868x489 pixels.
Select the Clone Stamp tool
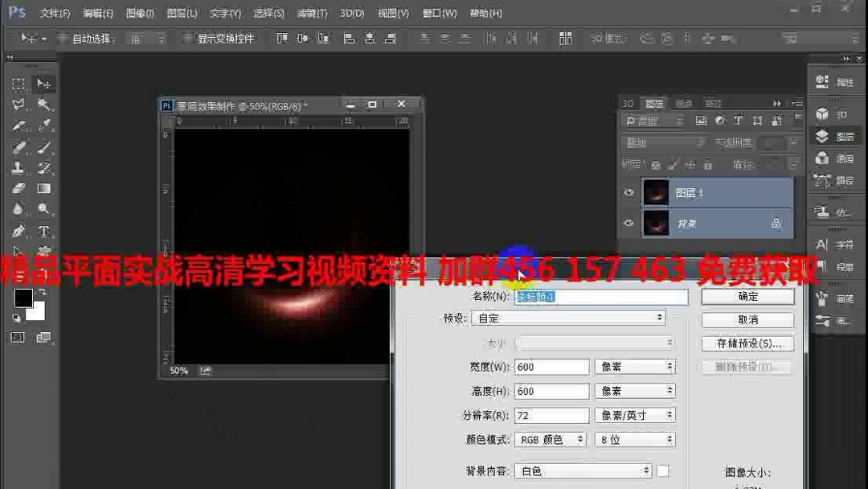pyautogui.click(x=18, y=169)
